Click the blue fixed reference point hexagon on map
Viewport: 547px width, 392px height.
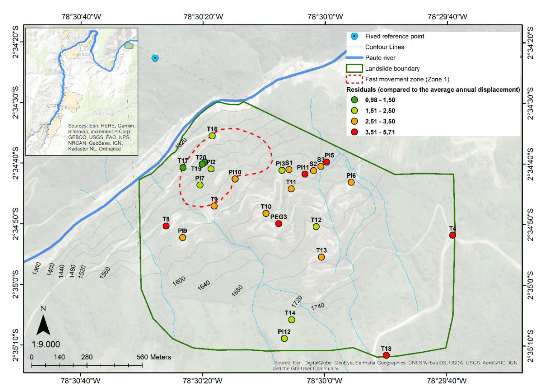coord(155,58)
